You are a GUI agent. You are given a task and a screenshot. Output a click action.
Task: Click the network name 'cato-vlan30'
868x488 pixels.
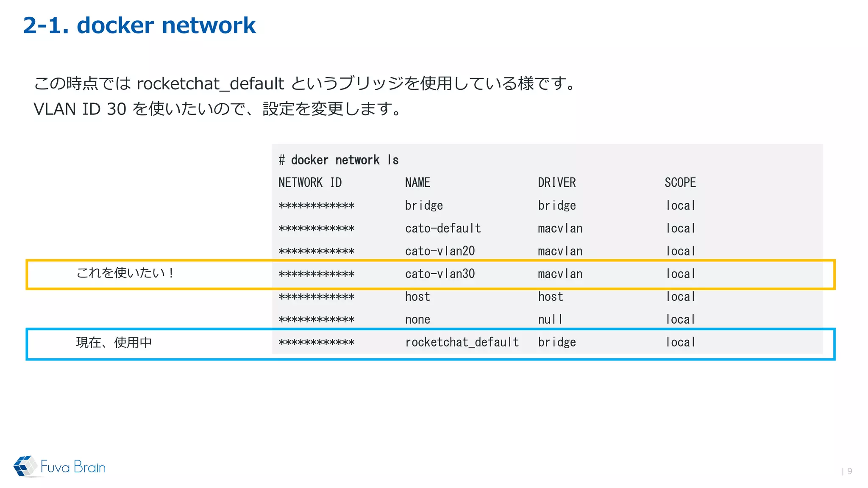point(440,274)
